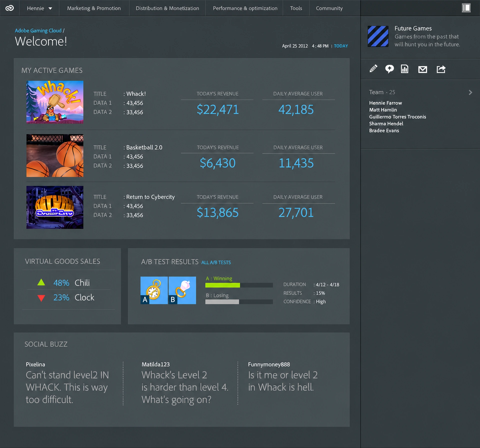Open the Hennie account dropdown
This screenshot has width=480, height=448.
39,8
